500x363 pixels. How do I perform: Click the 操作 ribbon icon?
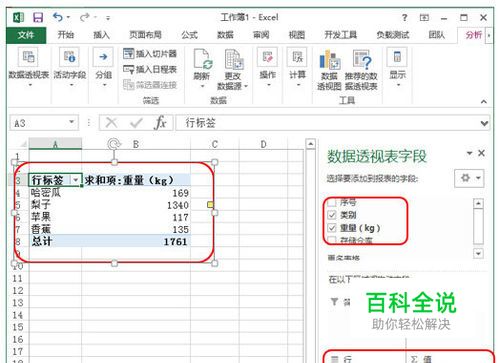point(268,57)
